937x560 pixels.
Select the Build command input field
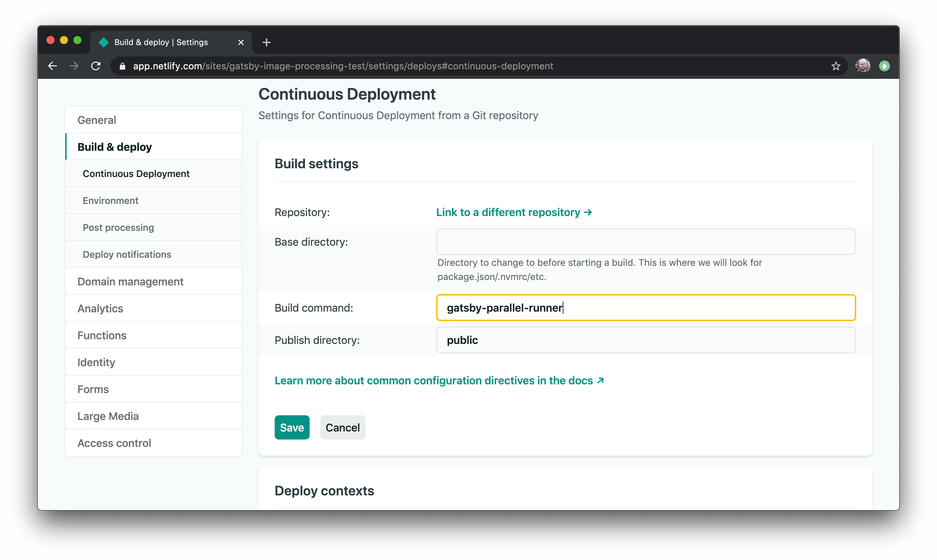[x=646, y=307]
